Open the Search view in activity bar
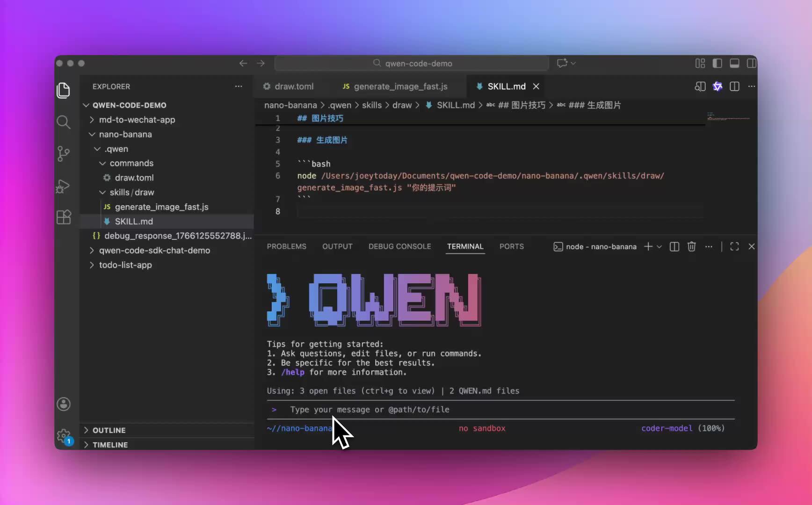 tap(64, 122)
